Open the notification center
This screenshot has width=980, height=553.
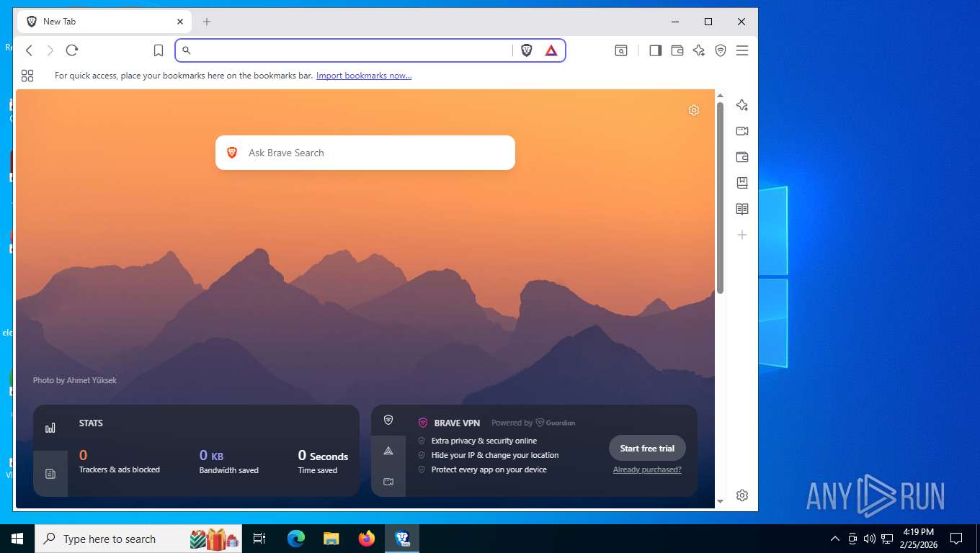[x=956, y=539]
